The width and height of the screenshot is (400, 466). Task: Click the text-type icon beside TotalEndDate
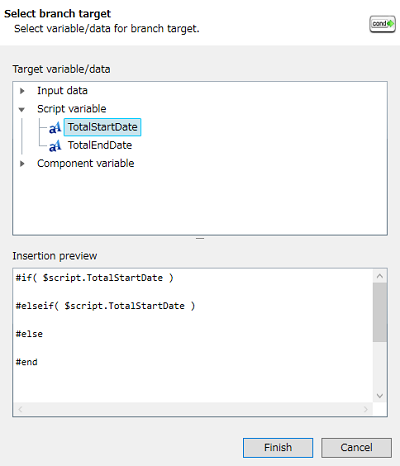pos(55,146)
